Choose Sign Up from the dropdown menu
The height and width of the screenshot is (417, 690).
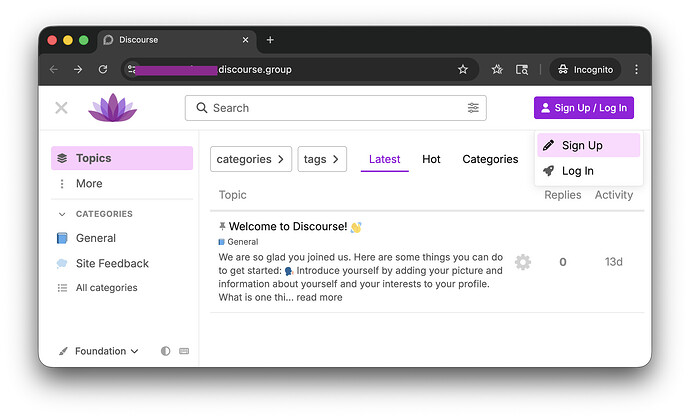tap(588, 145)
